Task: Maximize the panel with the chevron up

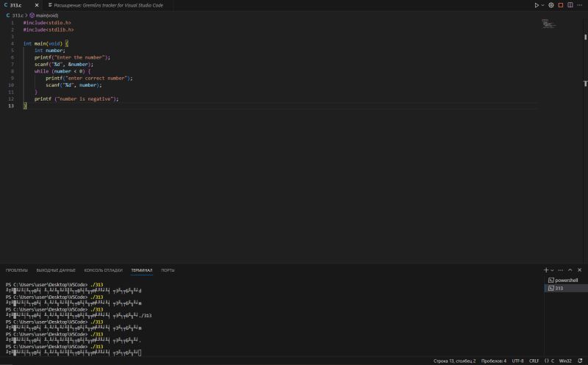Action: click(x=570, y=270)
